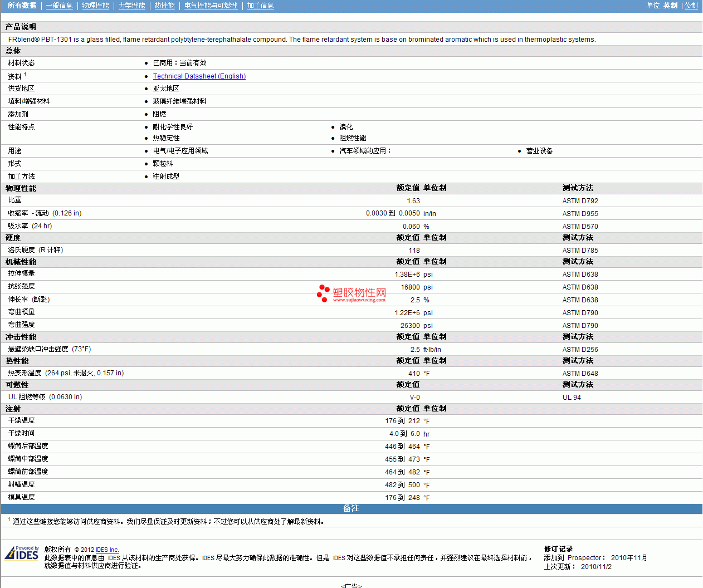This screenshot has height=588, width=703.
Task: Open the 所有数据 tab
Action: click(22, 6)
